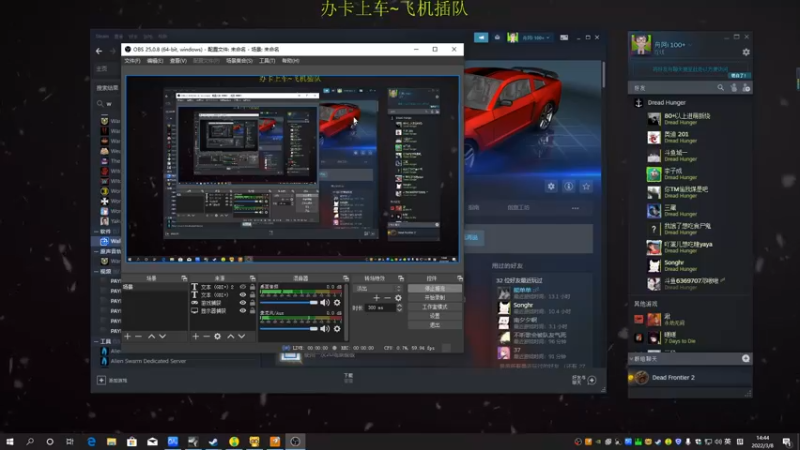Image resolution: width=800 pixels, height=450 pixels.
Task: Move source up in OBS sources panel
Action: coord(231,337)
